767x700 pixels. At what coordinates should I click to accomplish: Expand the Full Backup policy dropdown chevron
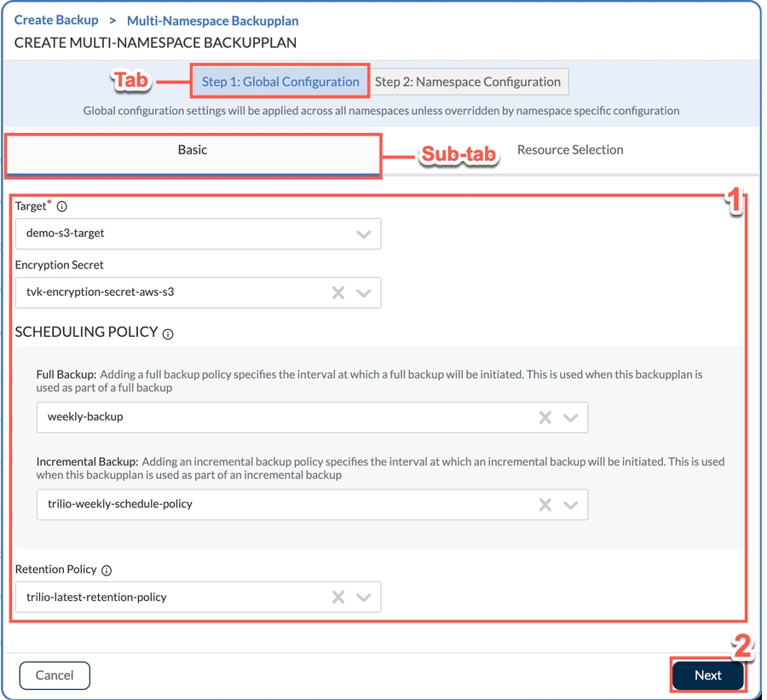coord(571,418)
